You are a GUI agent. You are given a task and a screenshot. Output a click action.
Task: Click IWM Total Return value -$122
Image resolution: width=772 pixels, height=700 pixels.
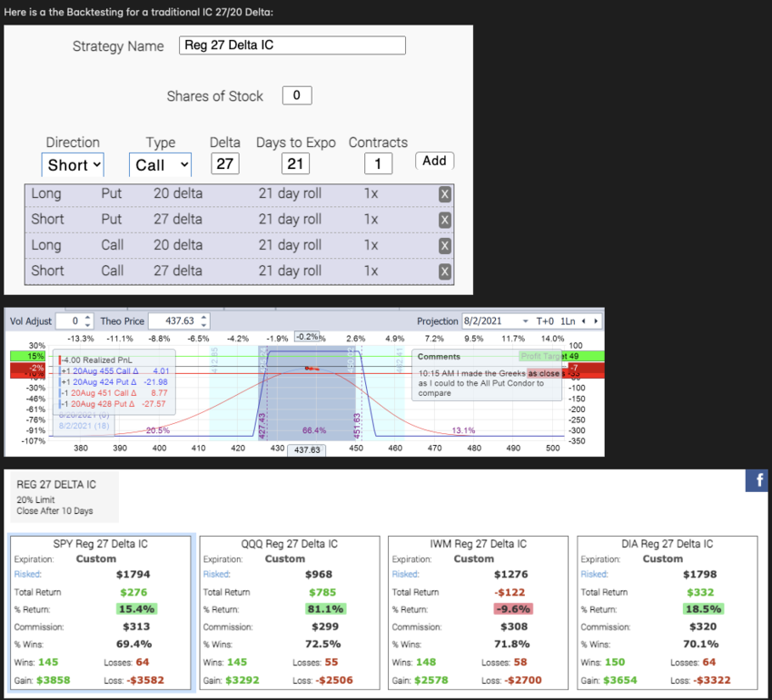(x=510, y=592)
